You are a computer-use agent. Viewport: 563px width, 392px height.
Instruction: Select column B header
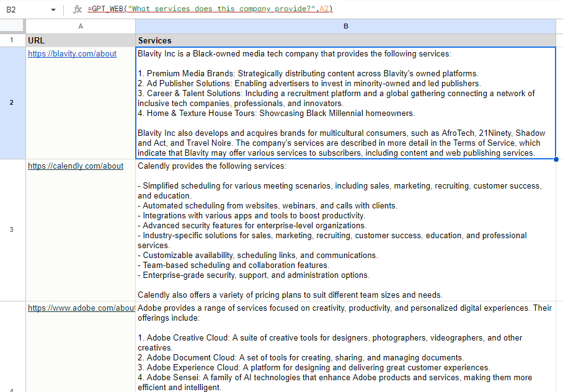click(x=345, y=26)
